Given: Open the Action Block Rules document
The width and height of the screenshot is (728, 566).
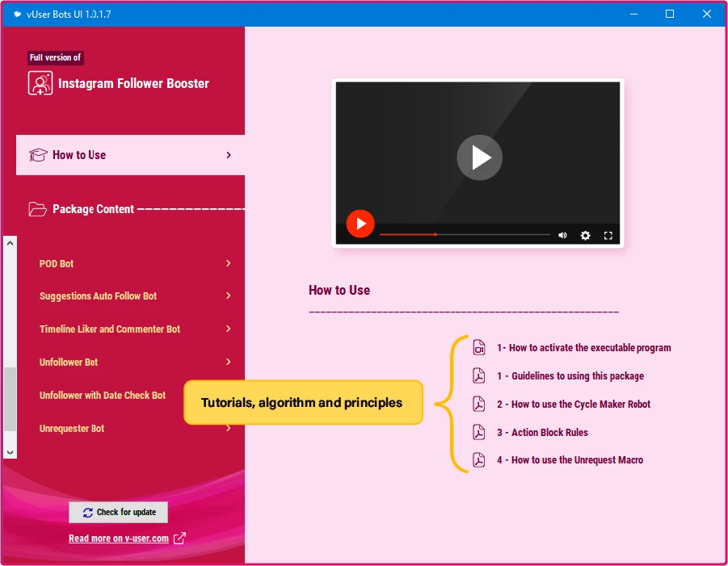Looking at the screenshot, I should pos(542,433).
